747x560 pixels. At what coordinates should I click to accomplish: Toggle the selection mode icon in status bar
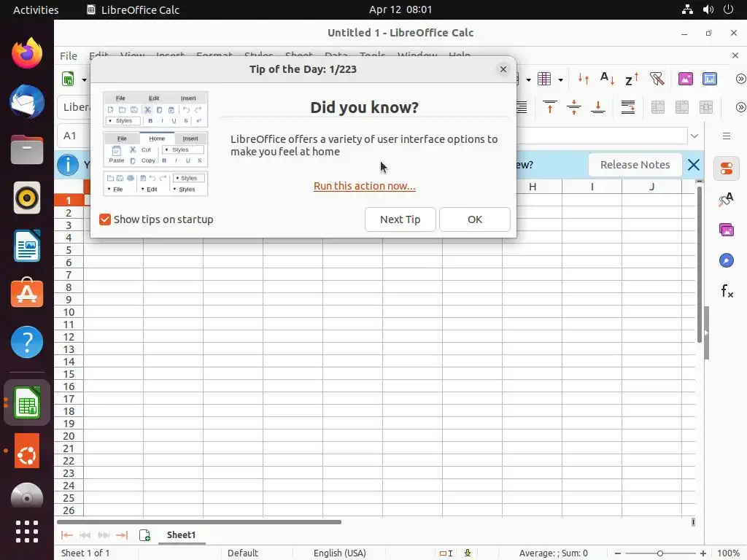[x=446, y=553]
